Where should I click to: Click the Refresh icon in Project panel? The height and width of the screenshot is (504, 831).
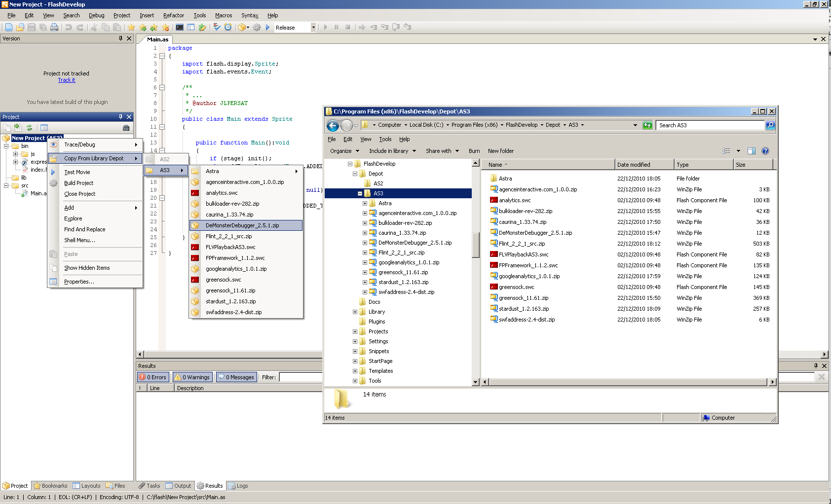[x=29, y=128]
